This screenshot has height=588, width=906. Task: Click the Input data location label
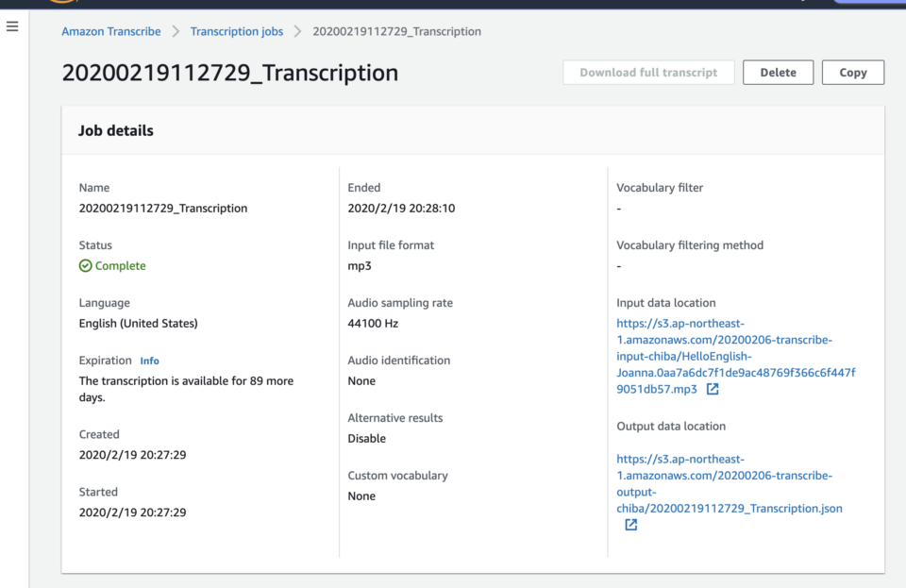point(665,303)
